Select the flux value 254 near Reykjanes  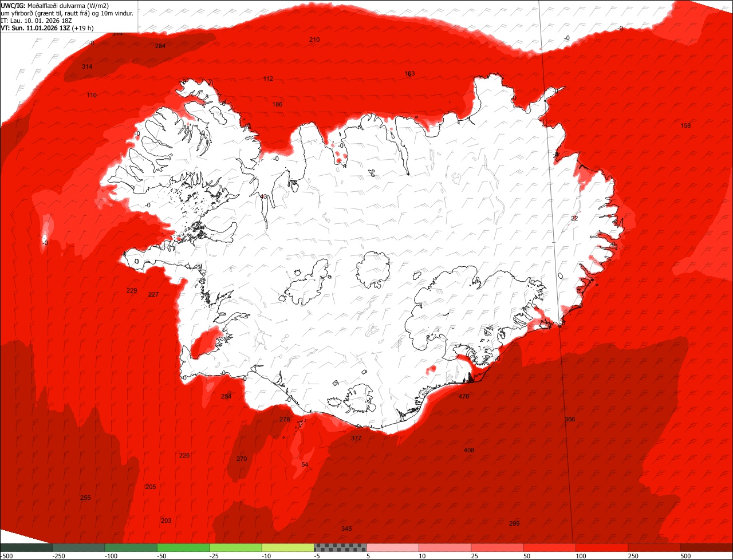(x=226, y=396)
